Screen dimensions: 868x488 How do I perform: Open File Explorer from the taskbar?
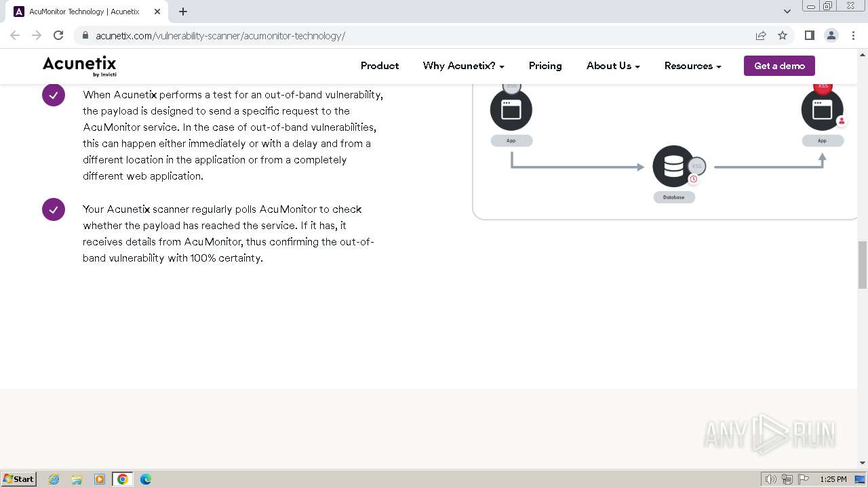tap(77, 479)
